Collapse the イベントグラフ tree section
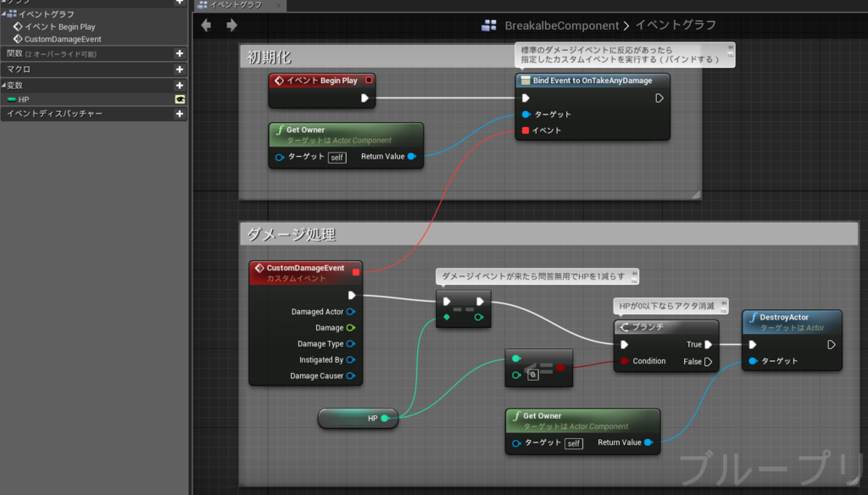 pyautogui.click(x=4, y=14)
